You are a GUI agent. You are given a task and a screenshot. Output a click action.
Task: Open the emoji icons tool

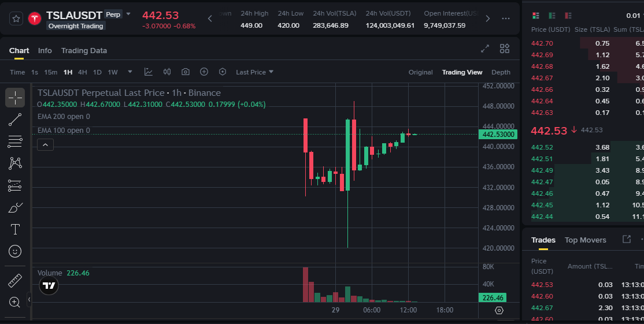(15, 251)
